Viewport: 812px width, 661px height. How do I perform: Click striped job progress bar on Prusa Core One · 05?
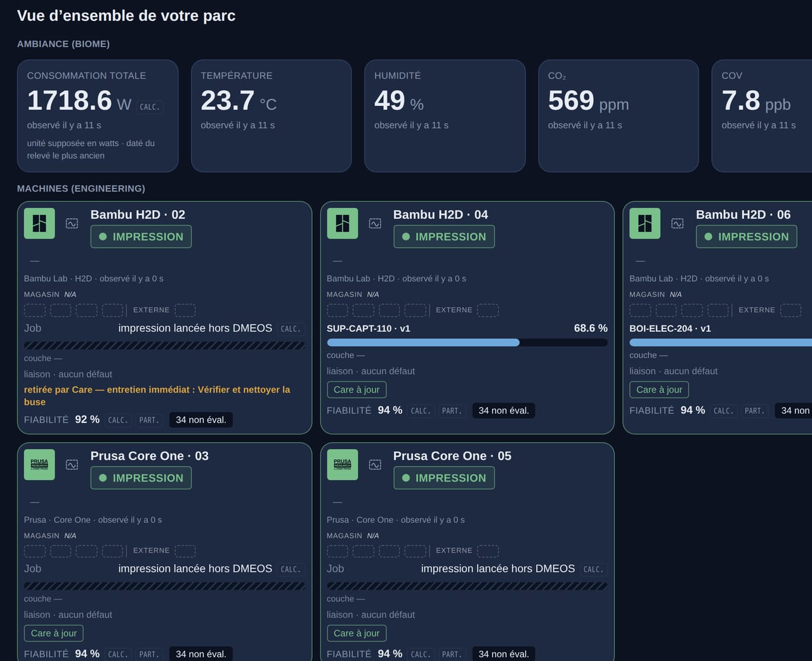tap(467, 586)
